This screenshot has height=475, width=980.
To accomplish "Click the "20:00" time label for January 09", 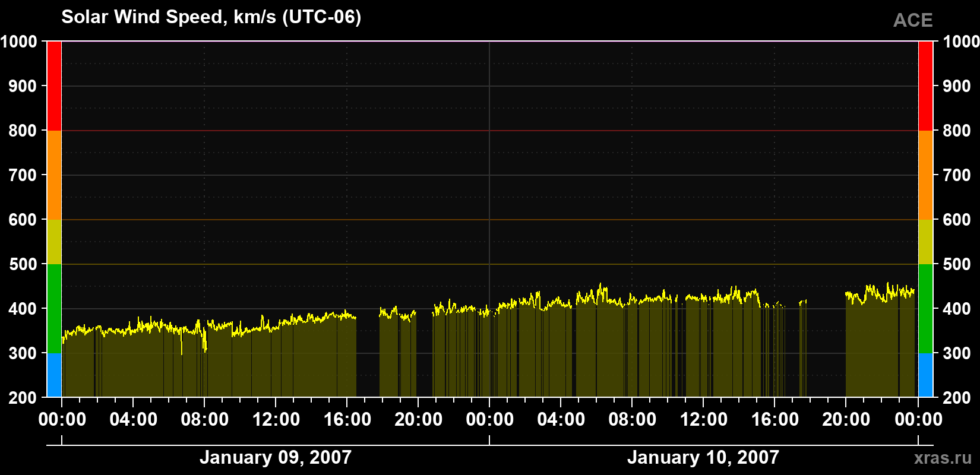I will pos(419,420).
